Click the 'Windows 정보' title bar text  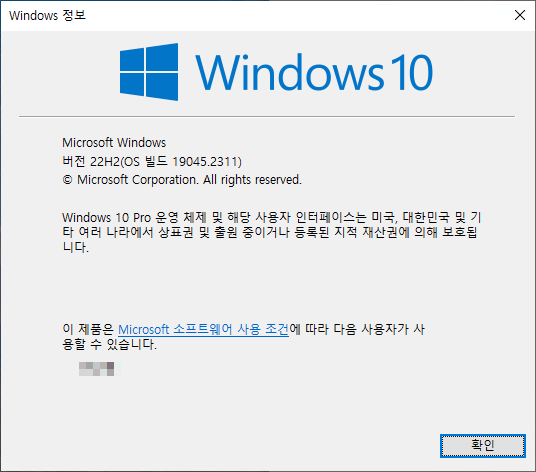pyautogui.click(x=47, y=15)
